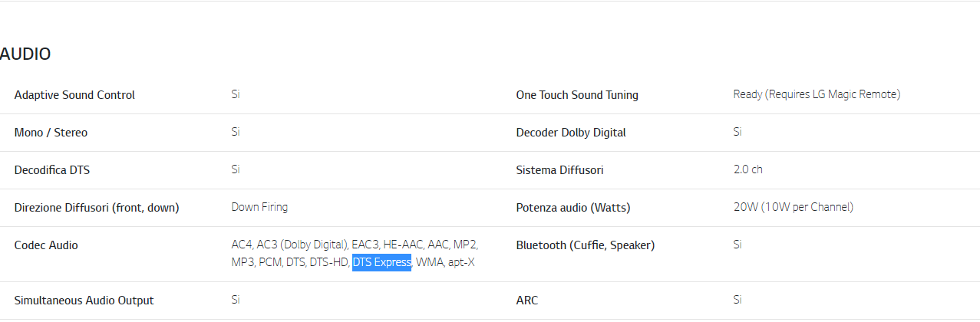Viewport: 980px width, 322px height.
Task: Click the Potenza audio (Watts) label
Action: pyautogui.click(x=573, y=208)
